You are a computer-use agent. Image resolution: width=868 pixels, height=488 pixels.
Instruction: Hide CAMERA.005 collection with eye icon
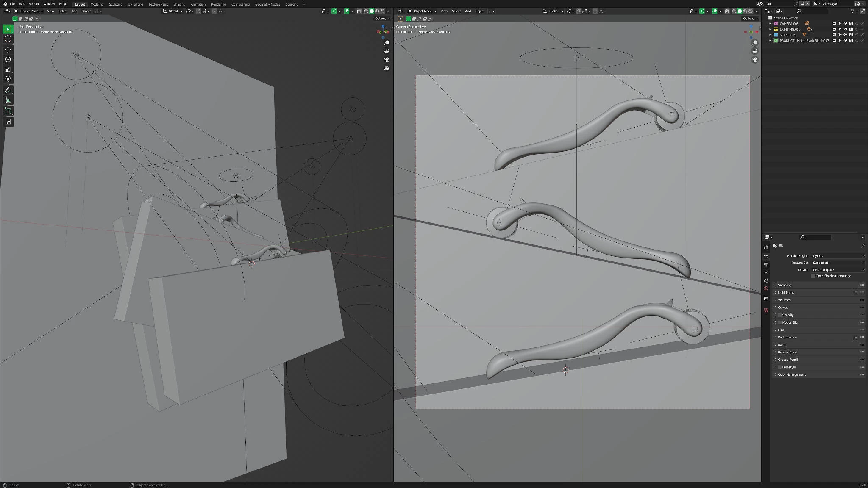[845, 24]
